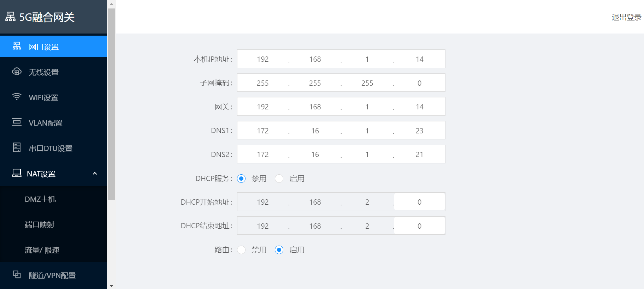Collapse the NAT设置 submenu chevron
The height and width of the screenshot is (289, 644).
95,174
